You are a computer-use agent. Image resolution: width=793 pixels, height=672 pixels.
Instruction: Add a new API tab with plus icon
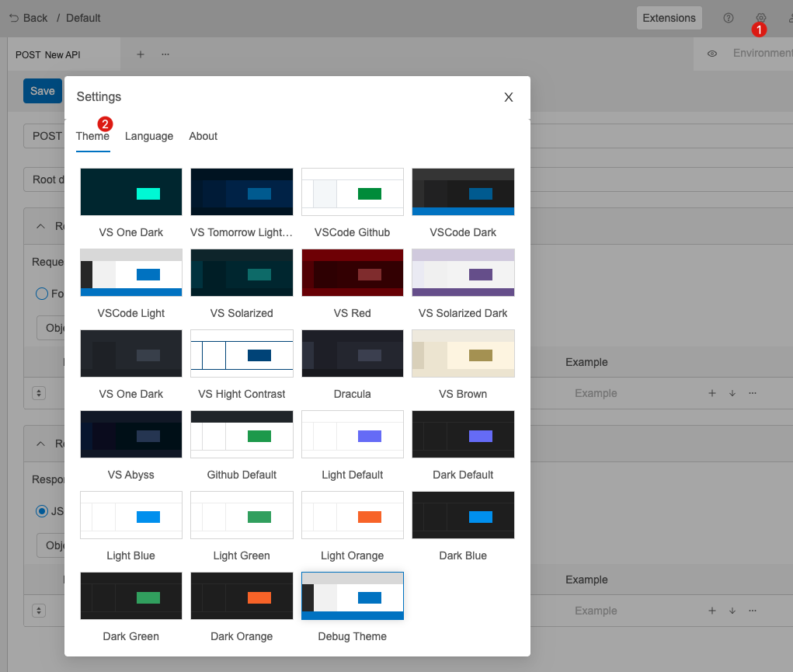141,54
